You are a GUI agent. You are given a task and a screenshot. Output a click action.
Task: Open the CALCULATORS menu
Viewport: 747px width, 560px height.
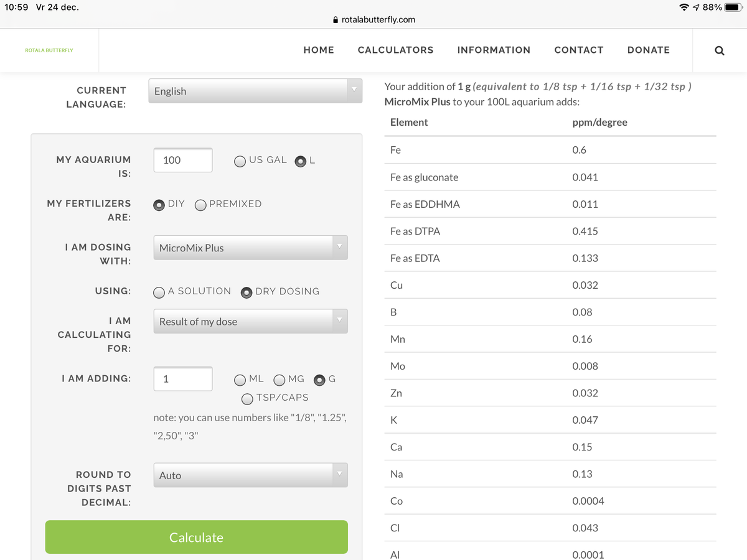pos(395,50)
